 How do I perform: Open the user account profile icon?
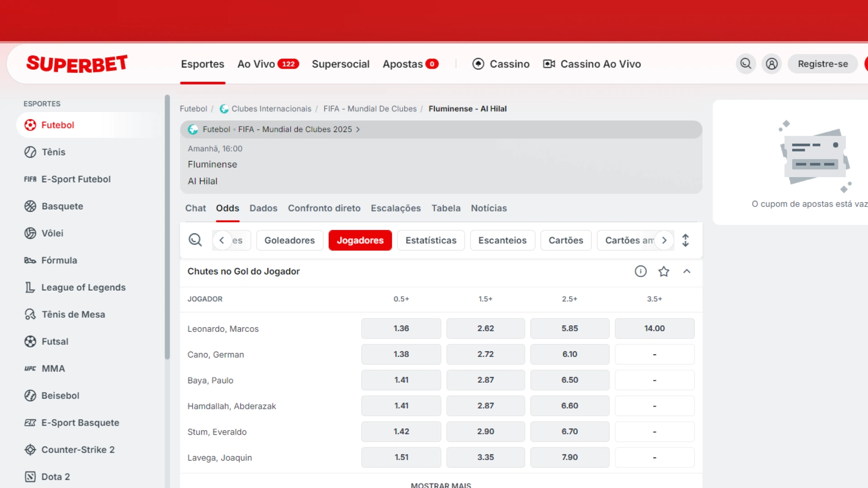pyautogui.click(x=772, y=64)
